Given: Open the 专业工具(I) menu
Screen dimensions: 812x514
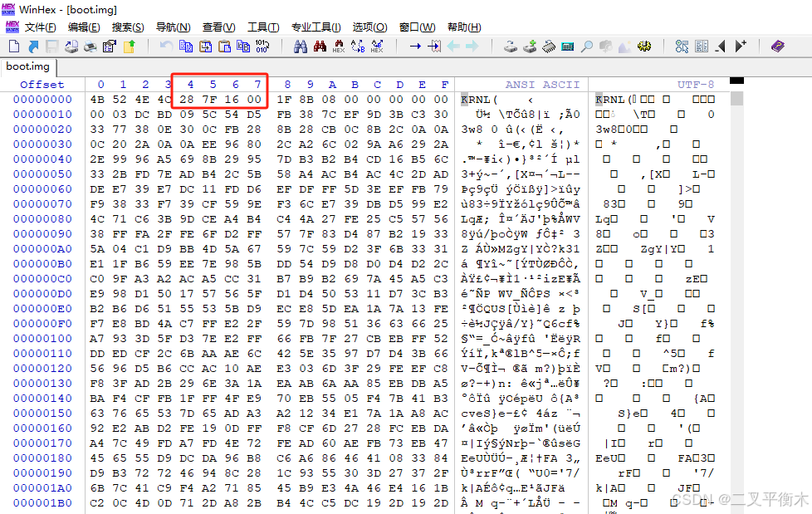Looking at the screenshot, I should click(x=316, y=27).
